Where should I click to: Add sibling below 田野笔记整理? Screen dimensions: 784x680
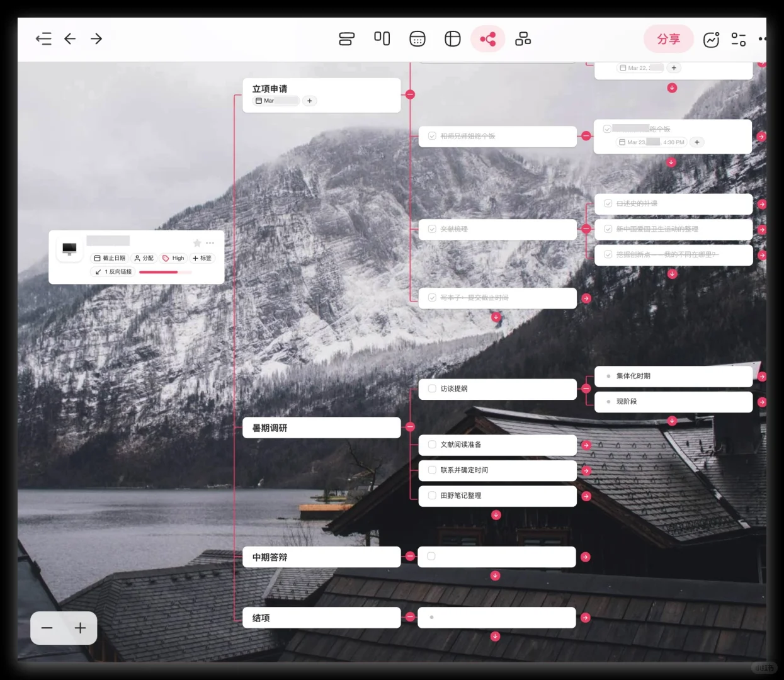pyautogui.click(x=496, y=515)
